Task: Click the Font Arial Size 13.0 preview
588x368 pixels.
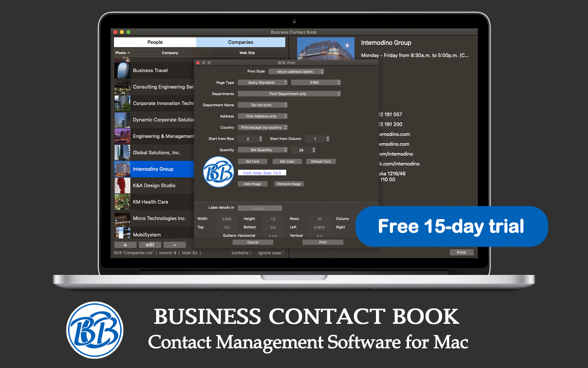Action: click(262, 173)
